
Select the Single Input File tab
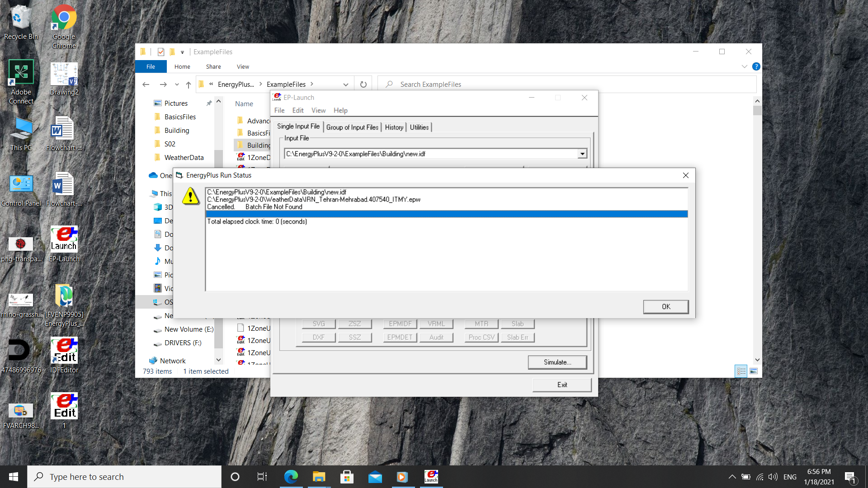tap(298, 127)
